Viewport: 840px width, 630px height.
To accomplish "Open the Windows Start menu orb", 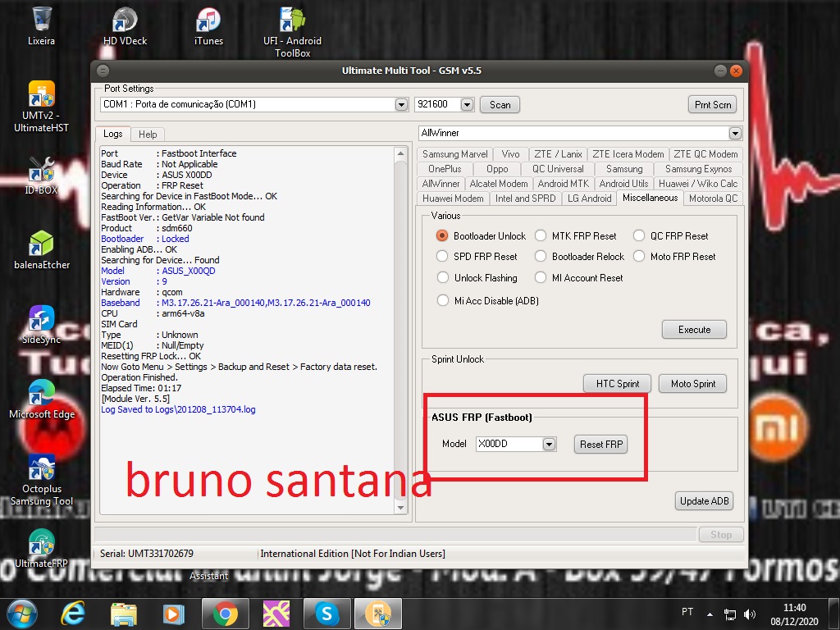I will click(x=22, y=614).
